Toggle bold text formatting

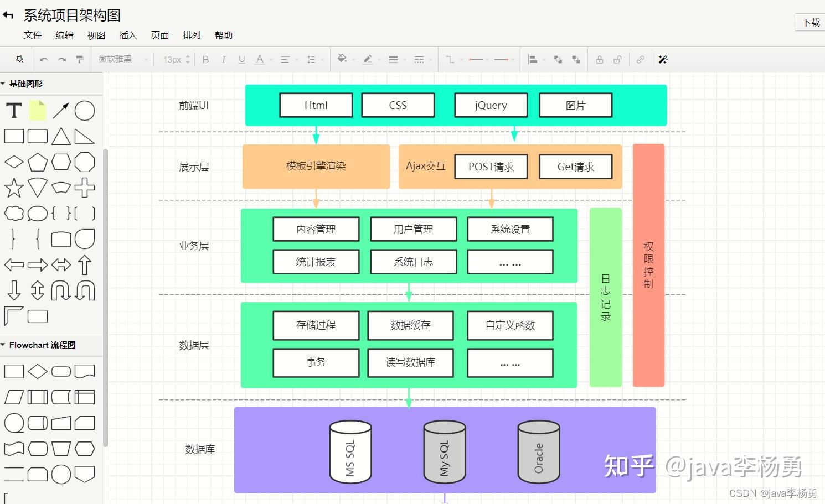(205, 59)
